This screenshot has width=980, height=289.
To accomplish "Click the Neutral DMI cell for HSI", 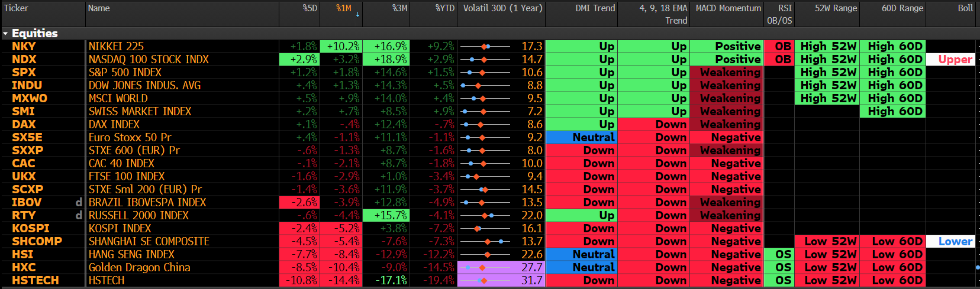I will 581,254.
